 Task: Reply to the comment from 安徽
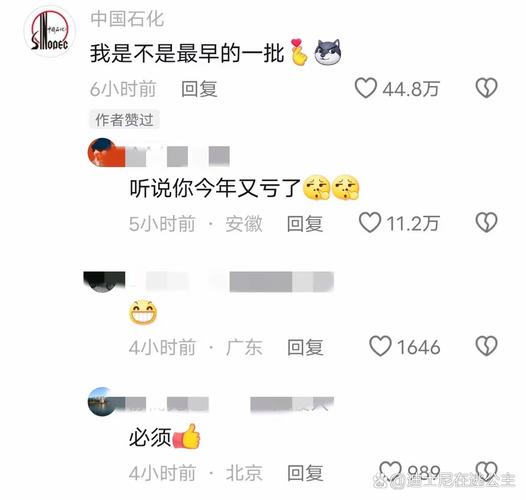point(305,223)
